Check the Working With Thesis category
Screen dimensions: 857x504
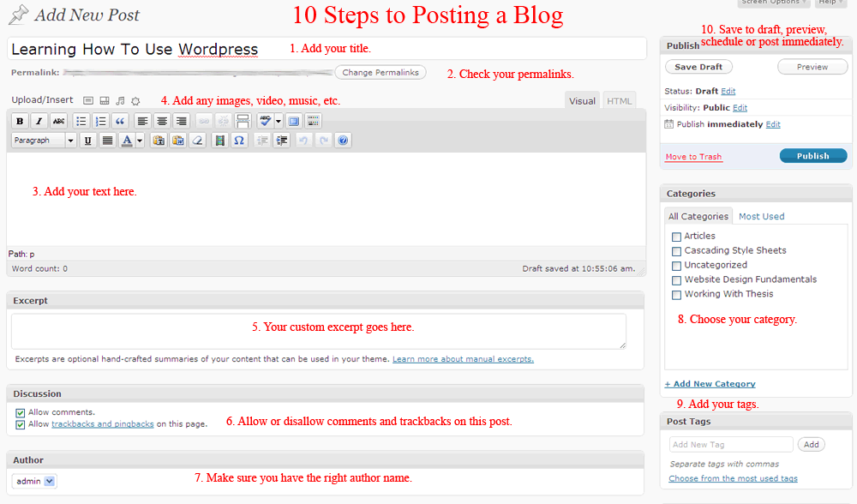[677, 295]
